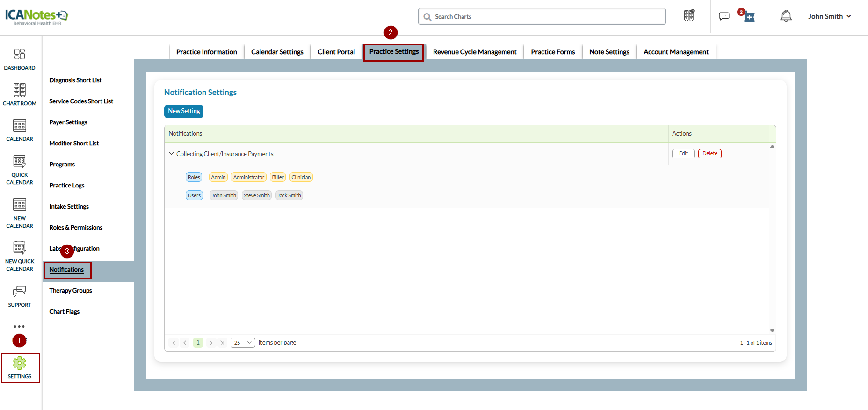Screen dimensions: 868x410
Task: Click the scrollbar down arrow in table
Action: [772, 331]
